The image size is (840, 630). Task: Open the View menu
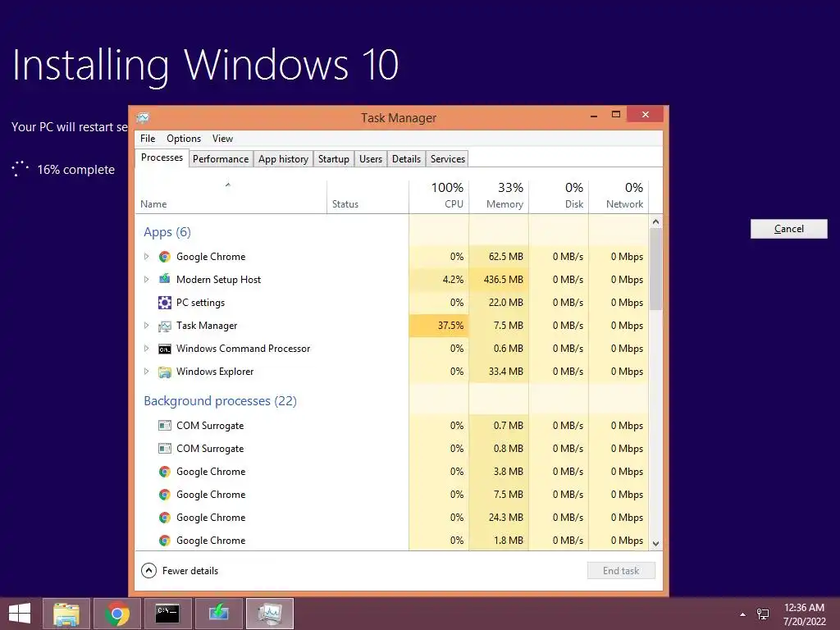click(x=222, y=139)
